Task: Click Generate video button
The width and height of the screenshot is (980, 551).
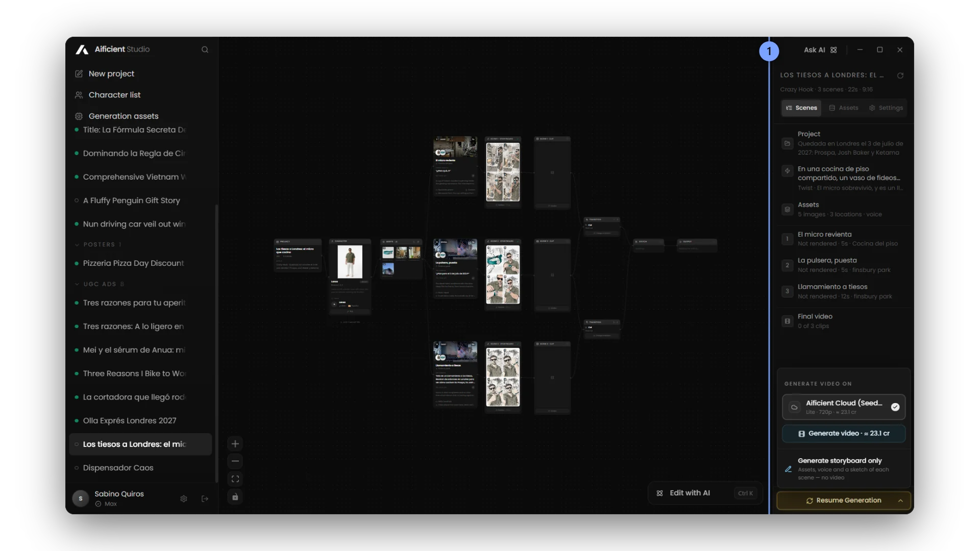Action: tap(844, 433)
